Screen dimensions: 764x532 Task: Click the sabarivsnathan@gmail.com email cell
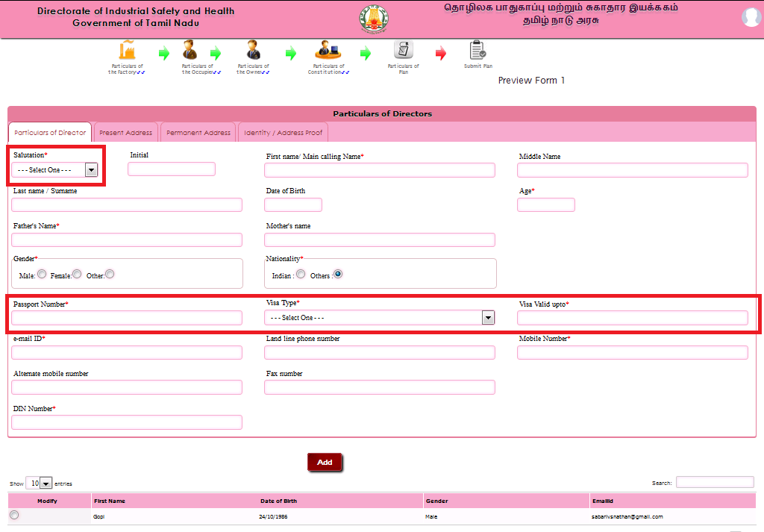(627, 516)
